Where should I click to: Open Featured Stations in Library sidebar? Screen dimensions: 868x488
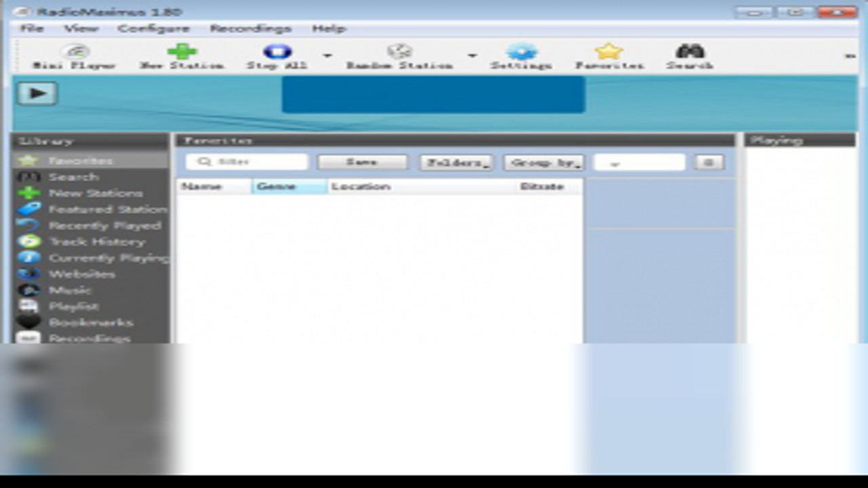(x=90, y=209)
